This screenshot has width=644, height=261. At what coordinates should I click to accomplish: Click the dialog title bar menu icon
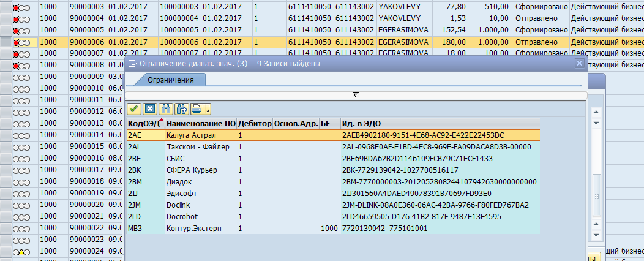(132, 63)
